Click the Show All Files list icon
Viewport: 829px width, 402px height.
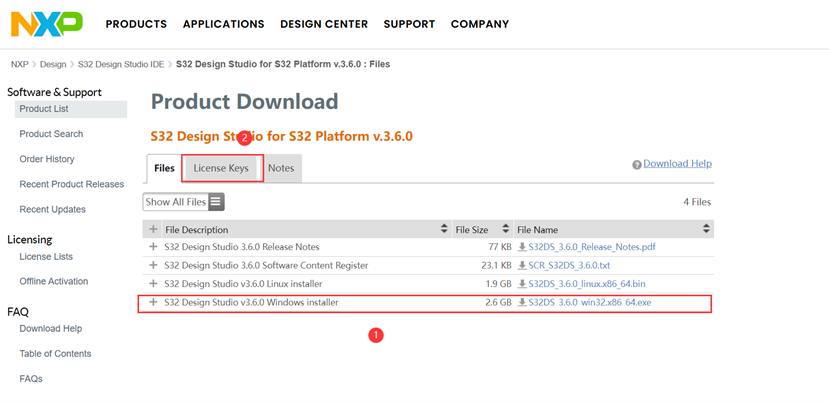(216, 202)
